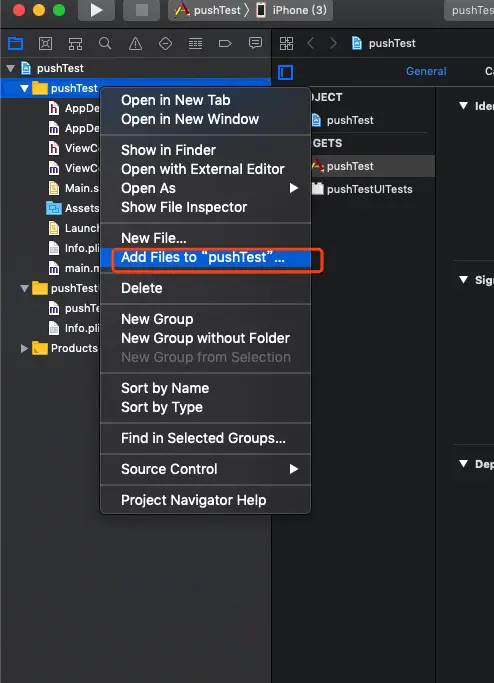This screenshot has width=494, height=683.
Task: Select root pushTest project in navigator
Action: (52, 68)
